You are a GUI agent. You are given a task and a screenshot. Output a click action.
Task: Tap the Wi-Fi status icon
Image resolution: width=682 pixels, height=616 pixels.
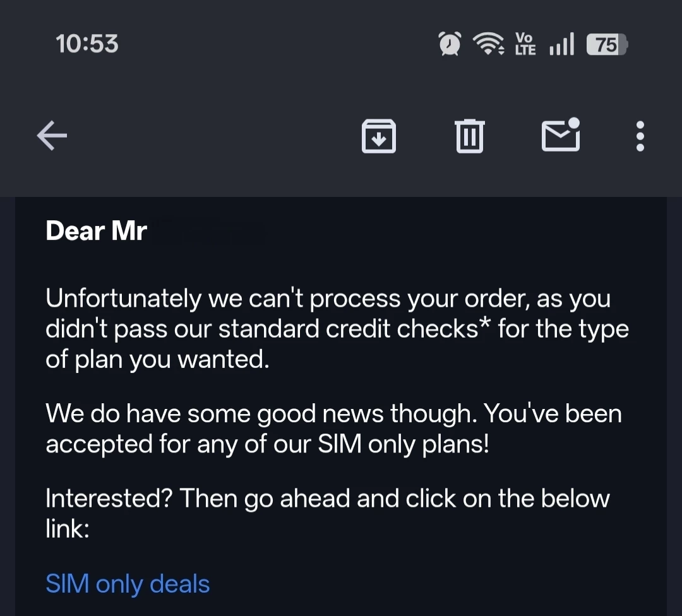pos(488,44)
